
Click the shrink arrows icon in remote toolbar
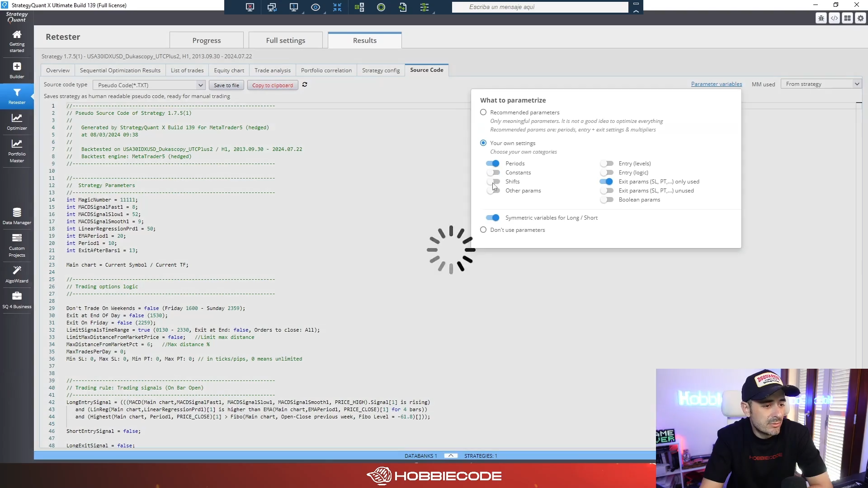coord(337,7)
